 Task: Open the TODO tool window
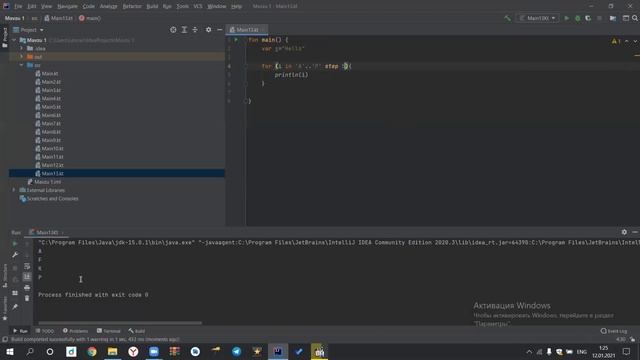point(45,331)
